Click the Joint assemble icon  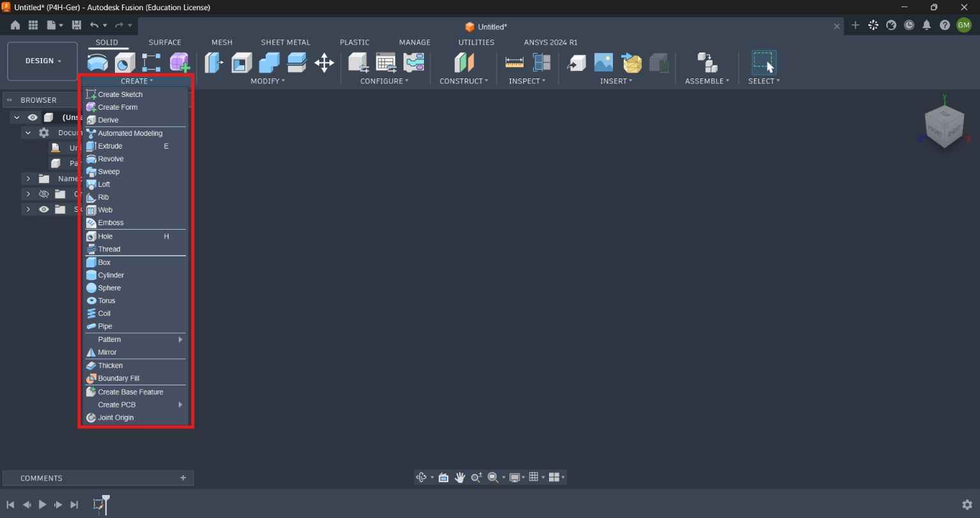(707, 63)
